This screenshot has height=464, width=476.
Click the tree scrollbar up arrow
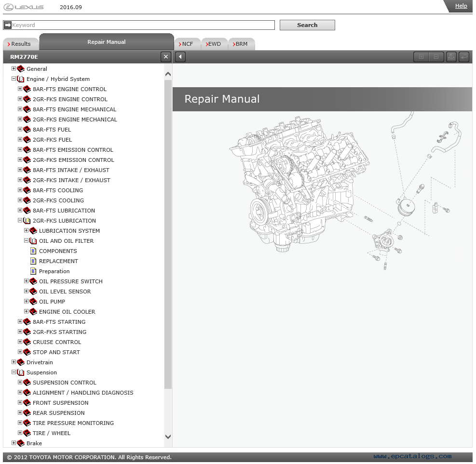coord(168,74)
